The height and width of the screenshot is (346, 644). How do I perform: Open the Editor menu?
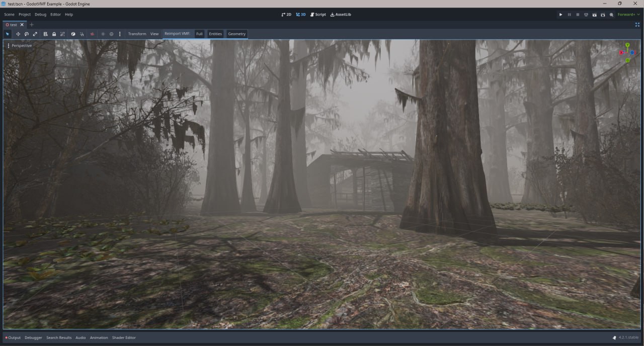coord(55,15)
